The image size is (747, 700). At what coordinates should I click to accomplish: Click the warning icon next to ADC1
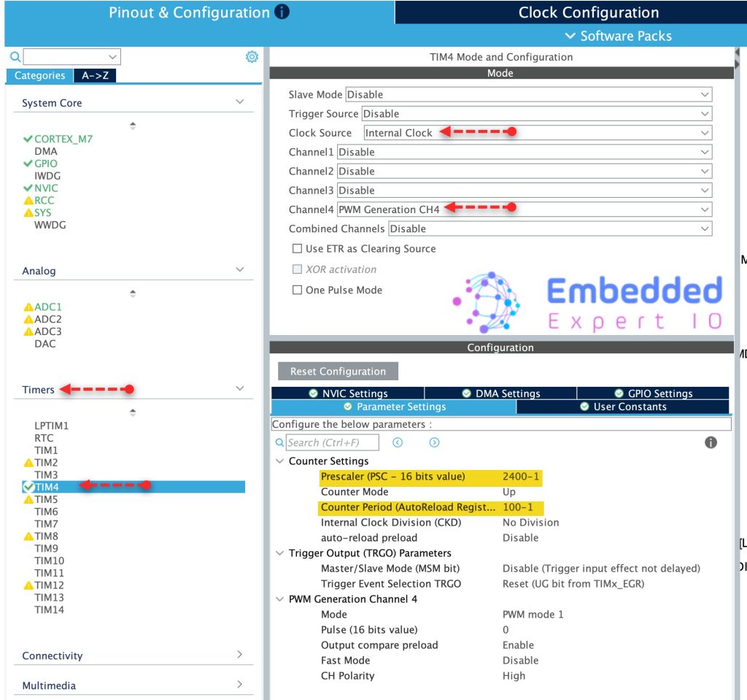click(28, 307)
